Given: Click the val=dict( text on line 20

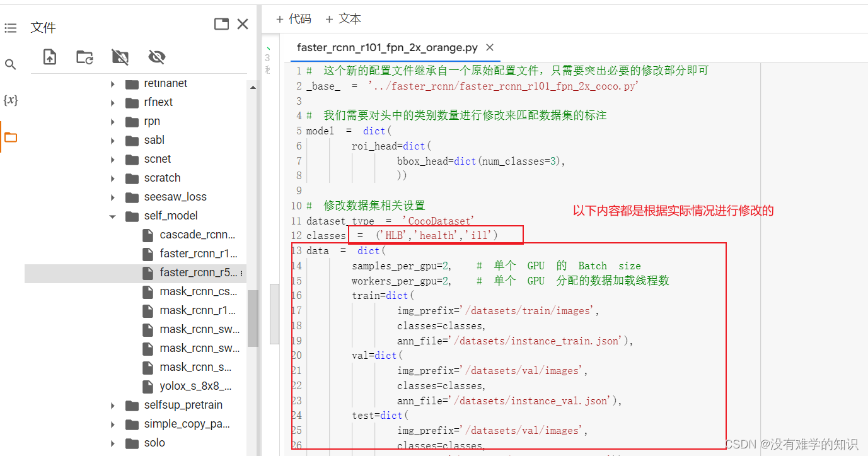Looking at the screenshot, I should pos(376,355).
